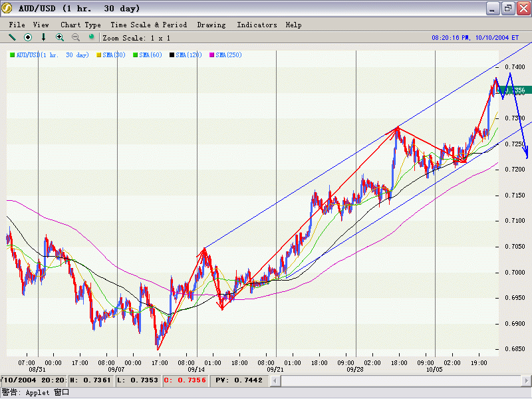Open the File menu
The height and width of the screenshot is (399, 532).
pos(17,25)
